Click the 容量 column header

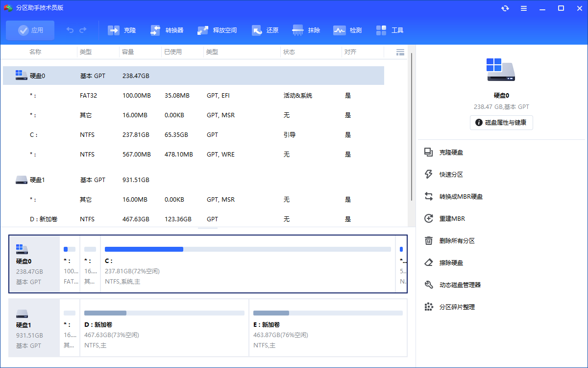pos(128,52)
